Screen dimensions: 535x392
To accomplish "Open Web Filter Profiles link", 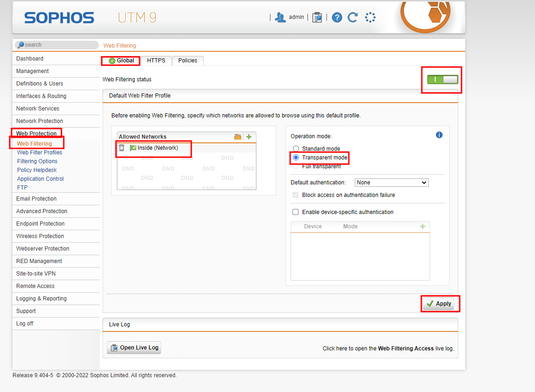I will pos(40,153).
